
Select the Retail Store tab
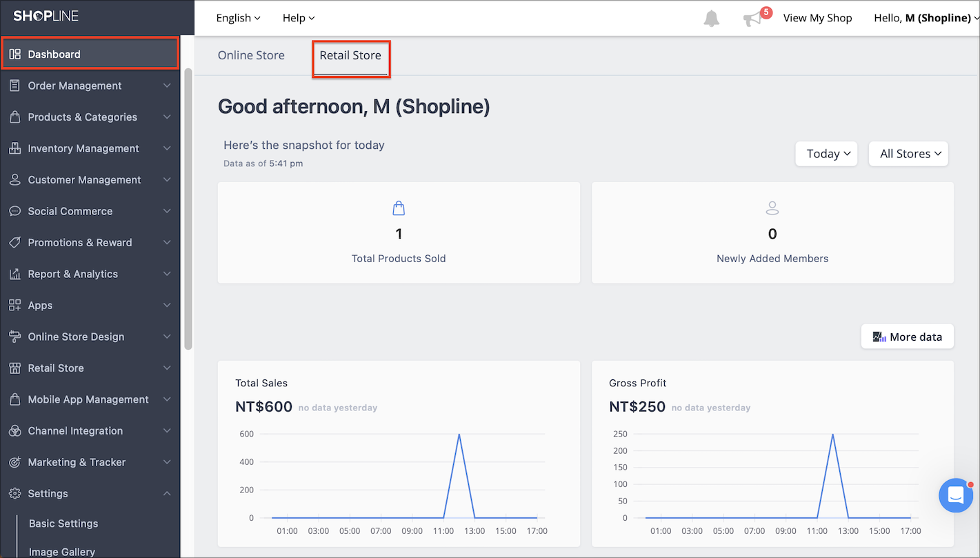pyautogui.click(x=350, y=55)
